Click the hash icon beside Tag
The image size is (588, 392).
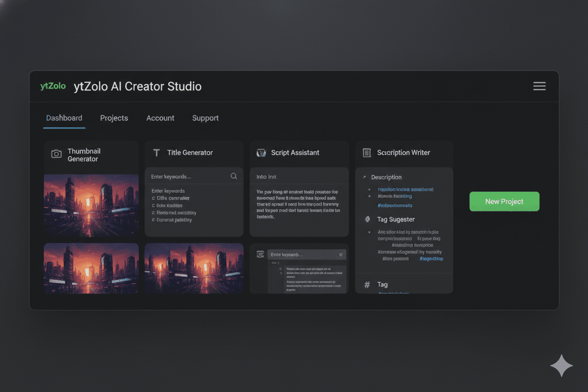pos(367,285)
